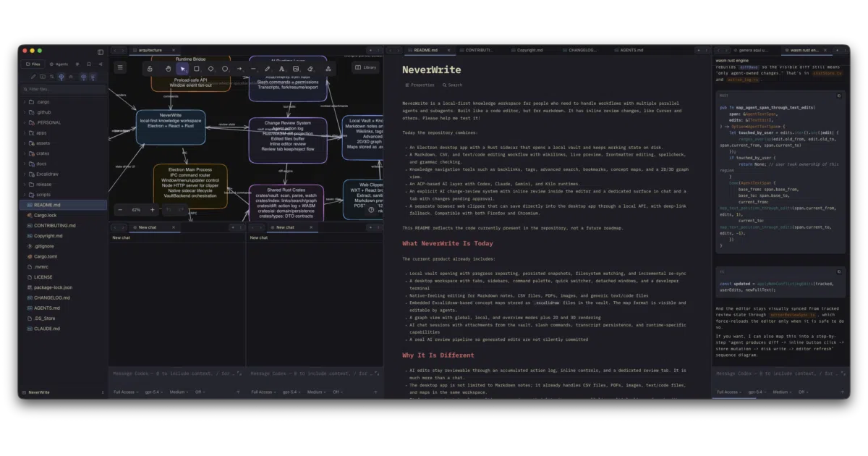
Task: Select the Arrow drawing tool
Action: [239, 69]
